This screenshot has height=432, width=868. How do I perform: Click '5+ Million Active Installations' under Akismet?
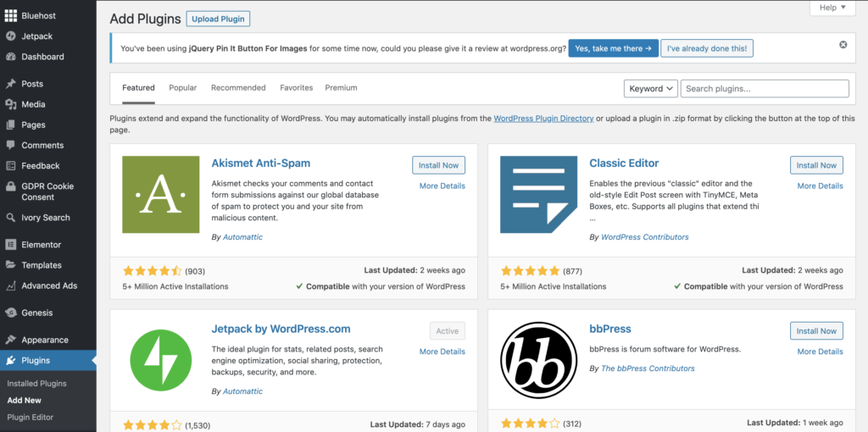click(x=175, y=286)
